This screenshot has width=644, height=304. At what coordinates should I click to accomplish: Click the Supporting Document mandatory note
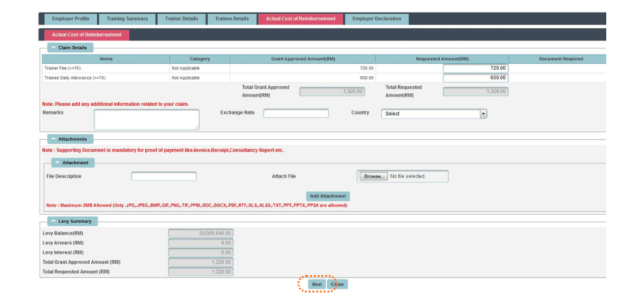point(163,150)
